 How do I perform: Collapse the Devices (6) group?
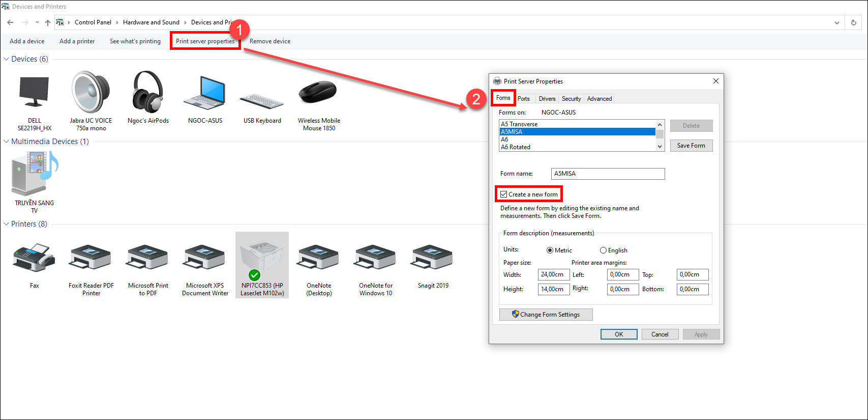pyautogui.click(x=6, y=59)
